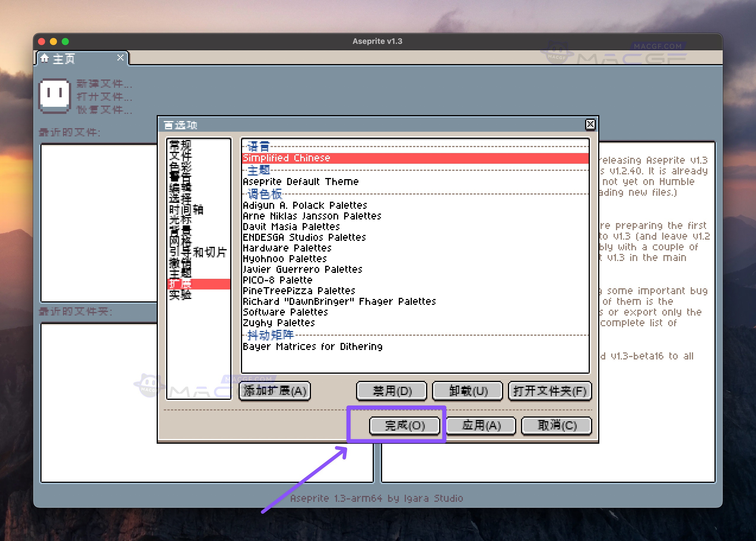Select the Hardware Palettes extension
The width and height of the screenshot is (756, 541).
(x=287, y=248)
